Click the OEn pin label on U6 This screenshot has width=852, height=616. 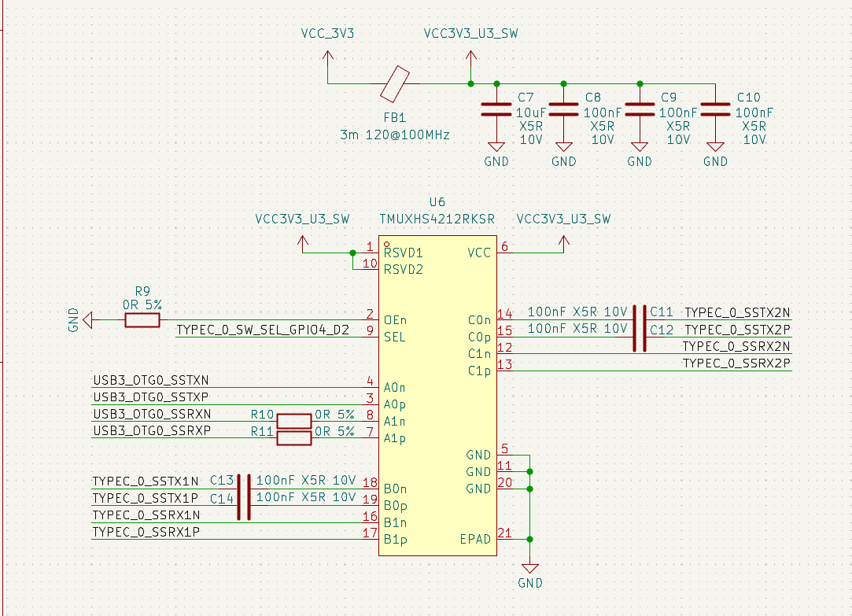pos(395,321)
